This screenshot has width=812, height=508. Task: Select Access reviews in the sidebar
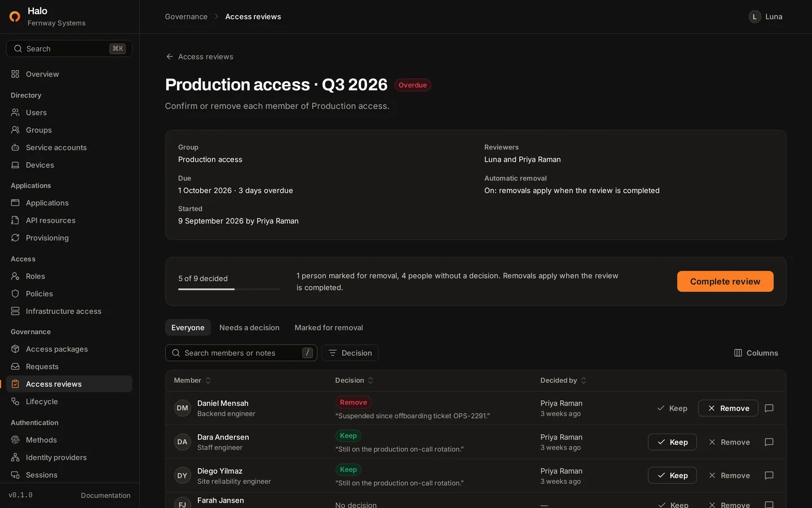[69, 384]
